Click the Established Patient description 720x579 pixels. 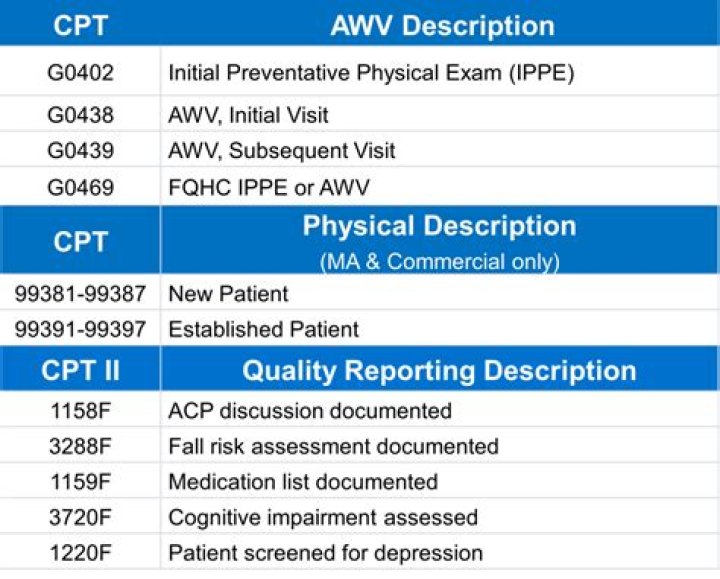pyautogui.click(x=264, y=329)
